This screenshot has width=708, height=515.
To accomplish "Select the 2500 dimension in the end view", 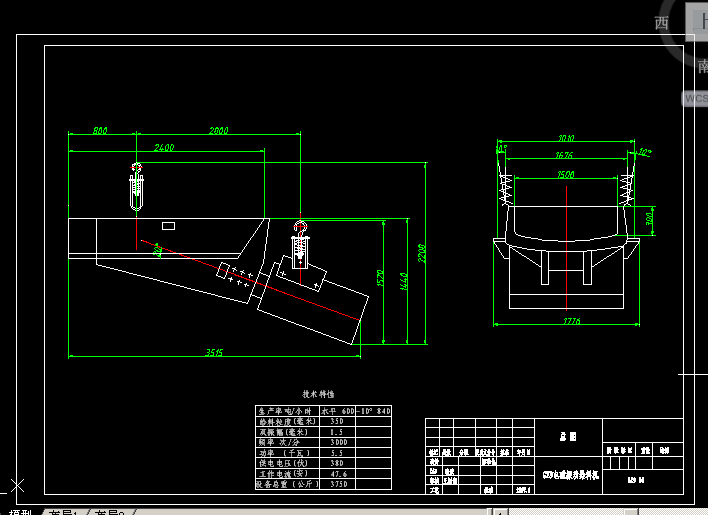I will 565,174.
